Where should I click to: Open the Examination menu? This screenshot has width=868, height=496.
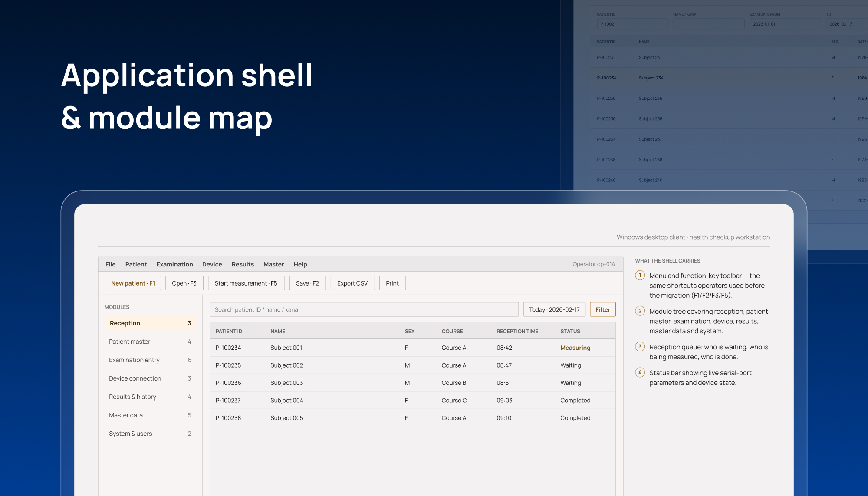tap(174, 264)
